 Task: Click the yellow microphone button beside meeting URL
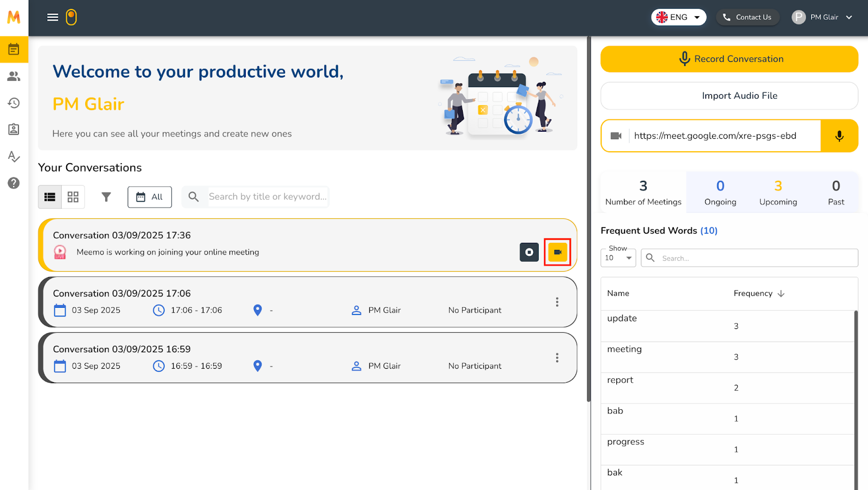tap(839, 136)
